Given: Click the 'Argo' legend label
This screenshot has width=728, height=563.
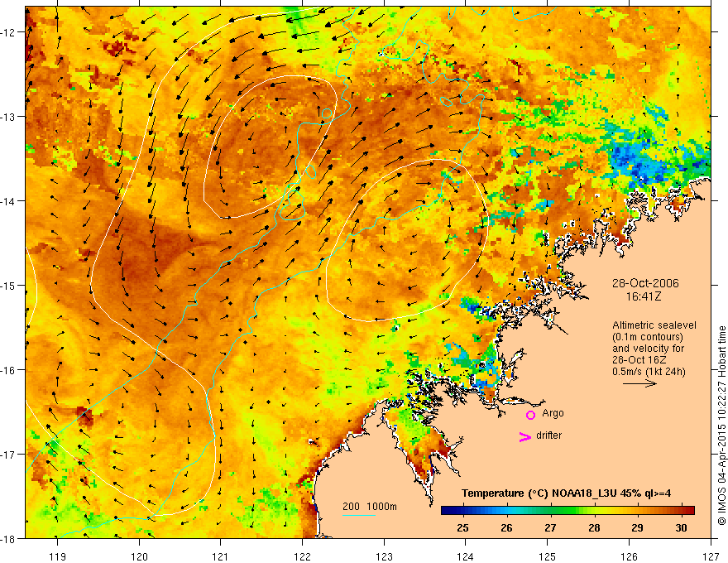Looking at the screenshot, I should (553, 413).
